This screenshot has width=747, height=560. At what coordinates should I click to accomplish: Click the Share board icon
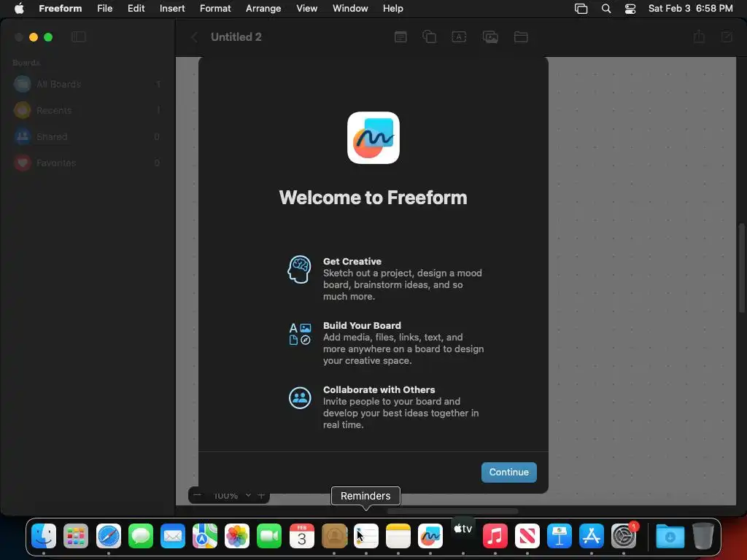coord(699,36)
